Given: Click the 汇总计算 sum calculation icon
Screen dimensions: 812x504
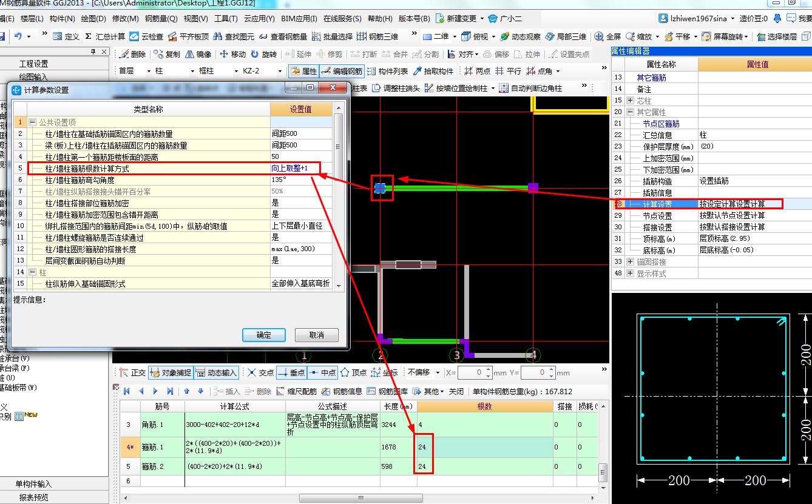Looking at the screenshot, I should pyautogui.click(x=89, y=36).
